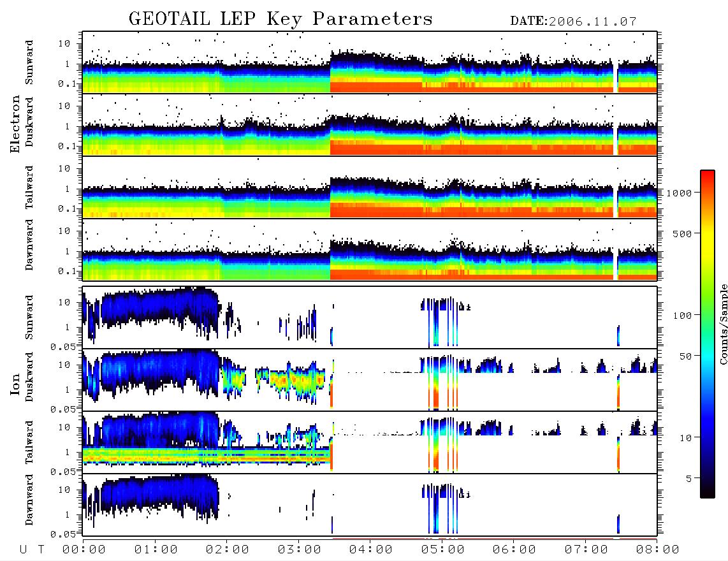The width and height of the screenshot is (728, 561).
Task: Click the Electron Duskward spectrogram panel
Action: (x=370, y=124)
